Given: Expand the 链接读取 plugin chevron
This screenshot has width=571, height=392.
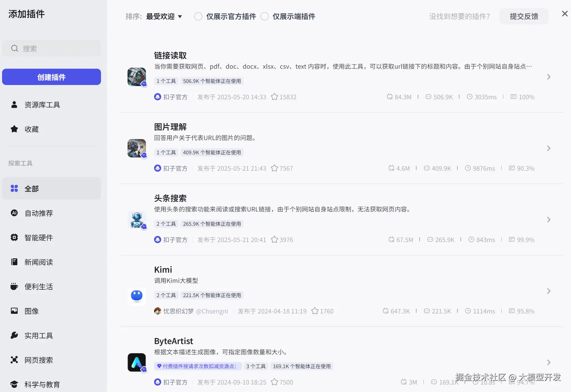Looking at the screenshot, I should tap(549, 77).
